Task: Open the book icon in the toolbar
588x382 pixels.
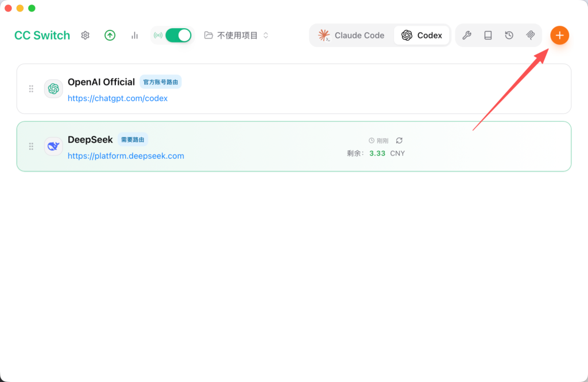Action: click(488, 35)
